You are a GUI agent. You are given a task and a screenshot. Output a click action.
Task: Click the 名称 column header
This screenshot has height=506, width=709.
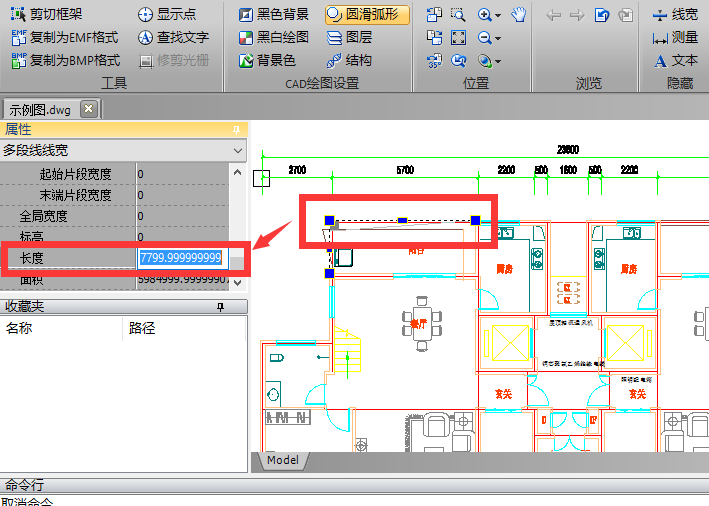[61, 328]
